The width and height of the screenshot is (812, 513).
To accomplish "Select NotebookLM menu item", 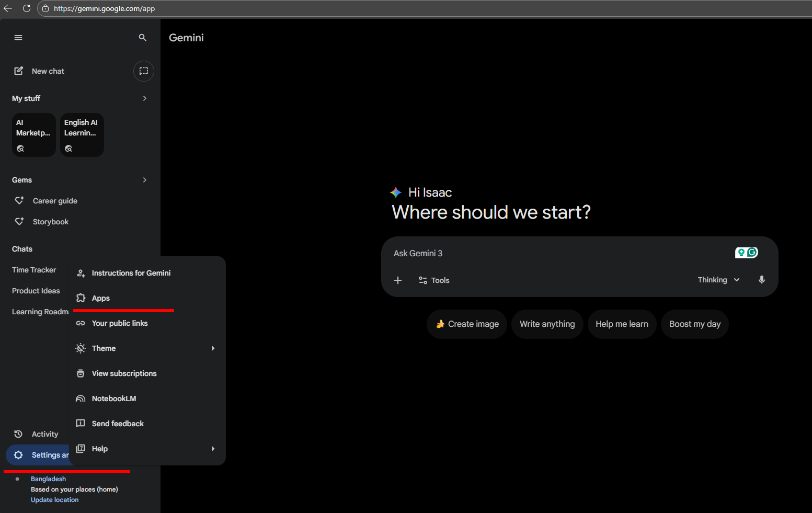I will pyautogui.click(x=147, y=398).
